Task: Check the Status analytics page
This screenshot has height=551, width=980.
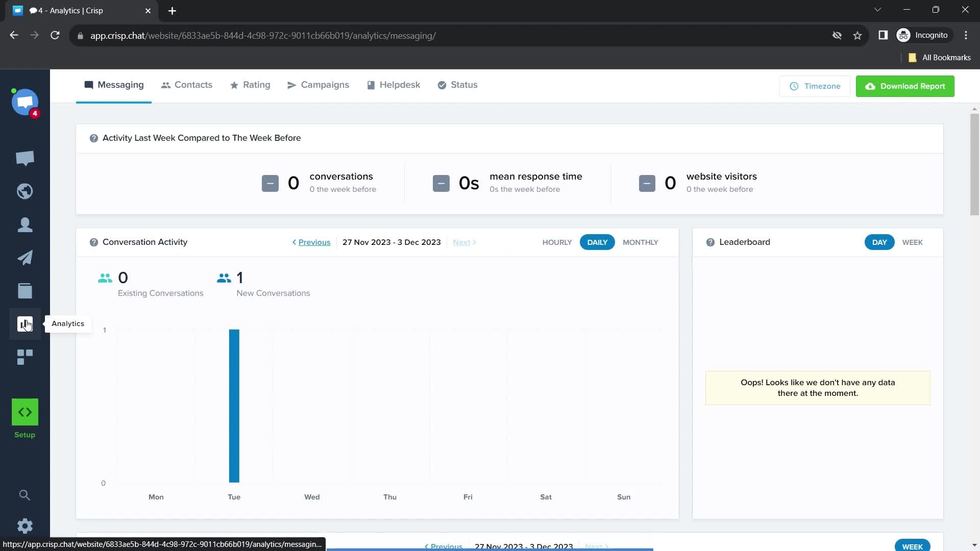Action: pyautogui.click(x=464, y=85)
